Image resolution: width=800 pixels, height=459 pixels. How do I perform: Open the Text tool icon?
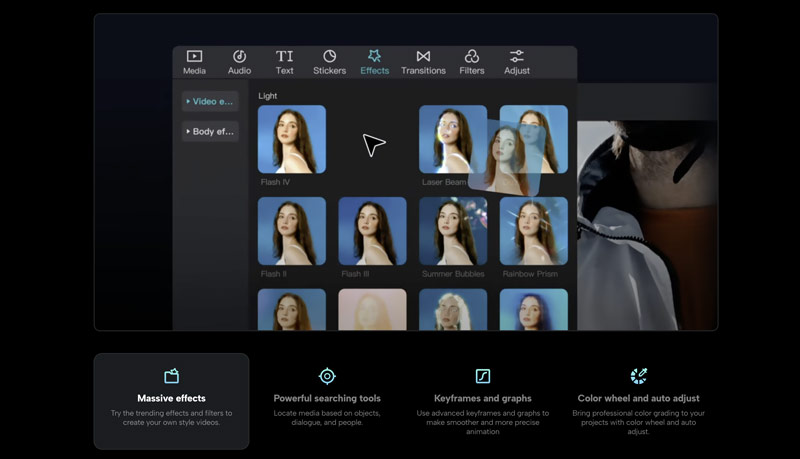coord(285,57)
